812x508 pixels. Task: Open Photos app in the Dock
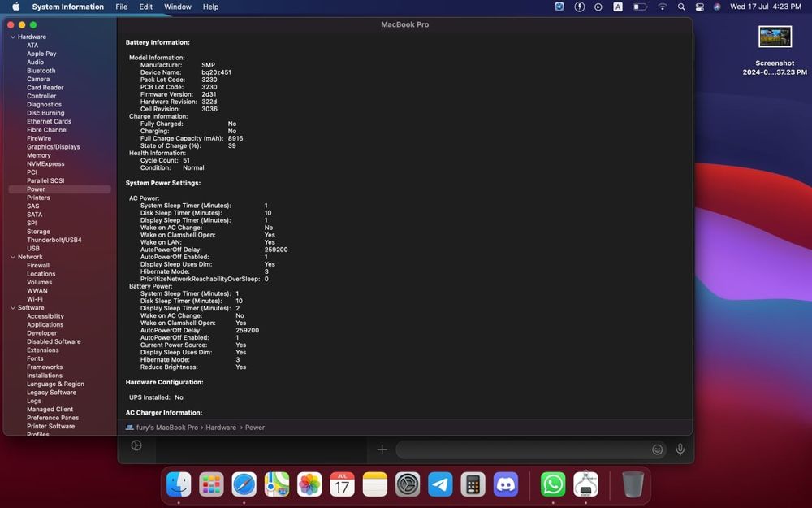309,484
